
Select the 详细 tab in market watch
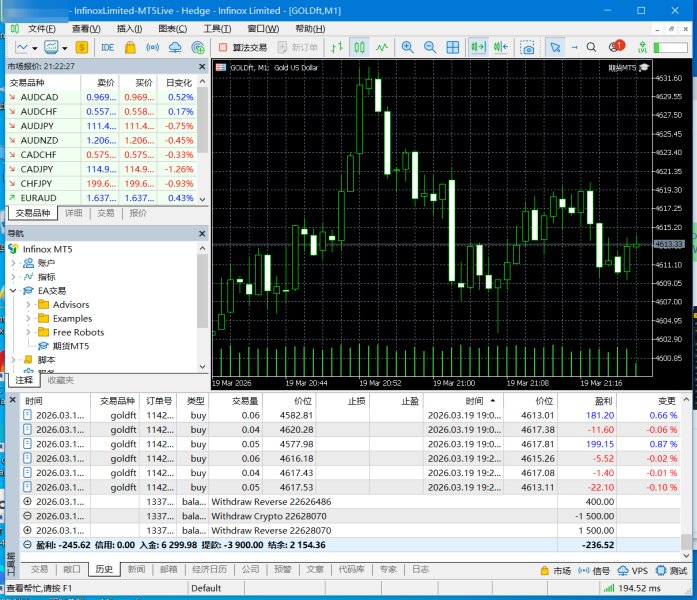coord(74,213)
